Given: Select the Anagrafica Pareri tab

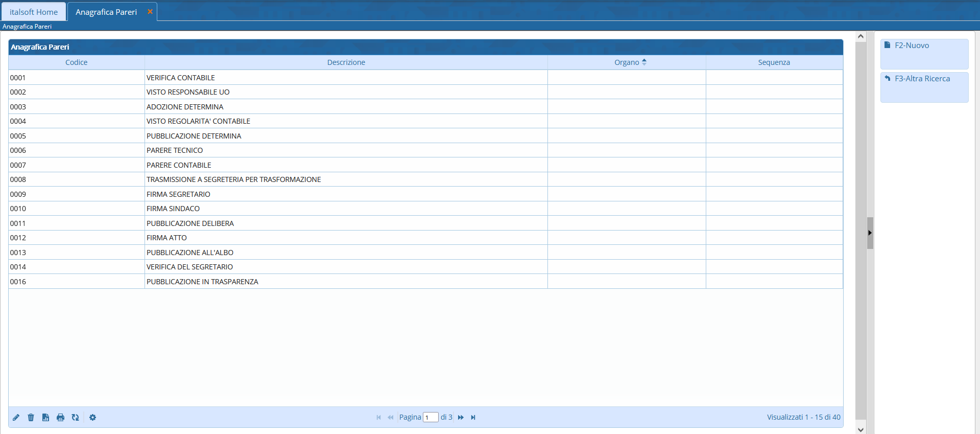Looking at the screenshot, I should coord(106,12).
